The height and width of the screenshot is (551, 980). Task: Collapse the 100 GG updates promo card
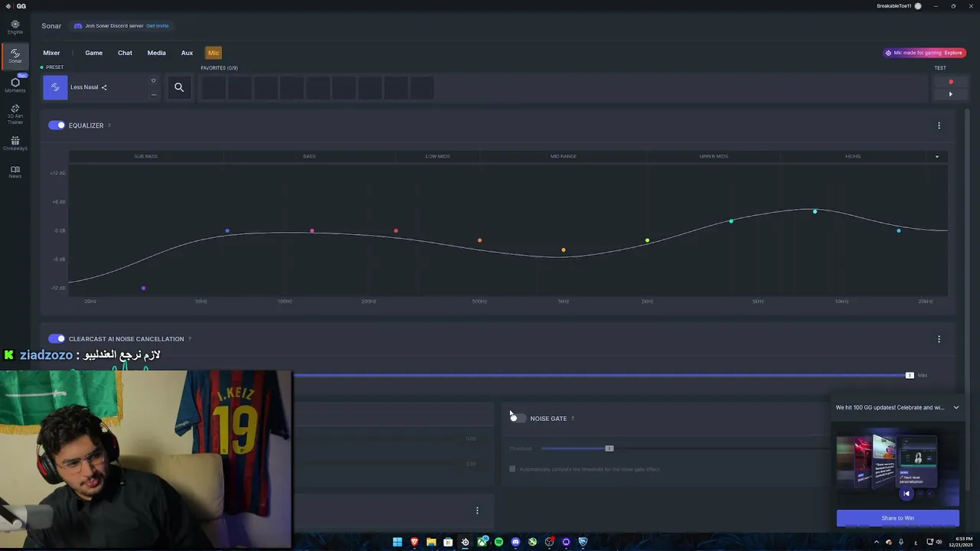pyautogui.click(x=955, y=408)
